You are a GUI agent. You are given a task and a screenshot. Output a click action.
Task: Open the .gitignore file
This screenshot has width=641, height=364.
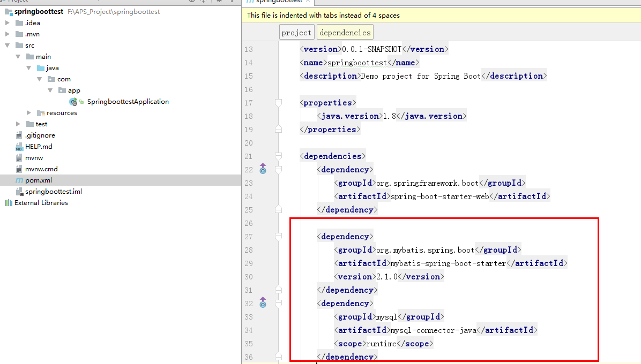[x=40, y=135]
